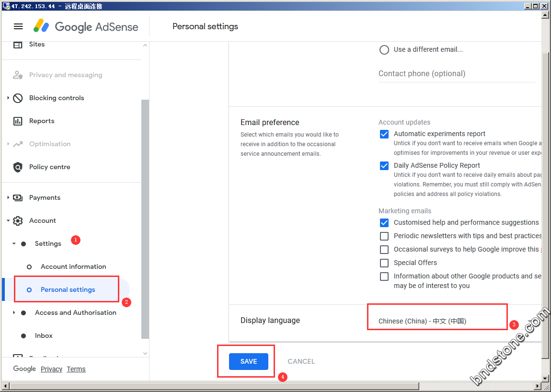551x392 pixels.
Task: Click the Optimisation trend icon
Action: point(18,144)
